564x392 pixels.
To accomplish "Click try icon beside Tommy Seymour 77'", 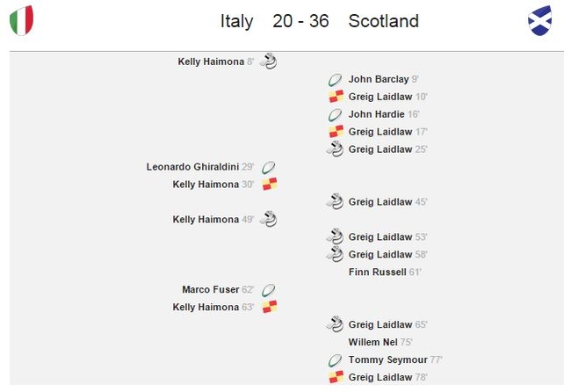I will click(335, 360).
